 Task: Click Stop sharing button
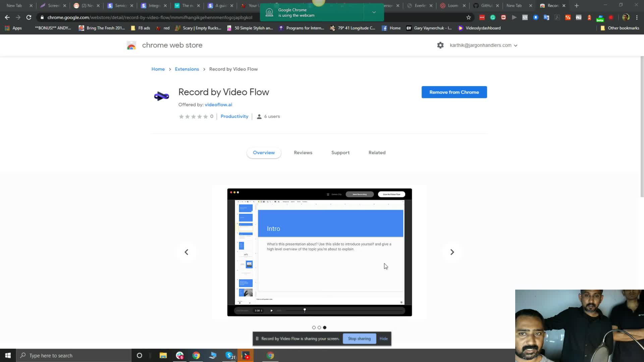[x=359, y=339]
